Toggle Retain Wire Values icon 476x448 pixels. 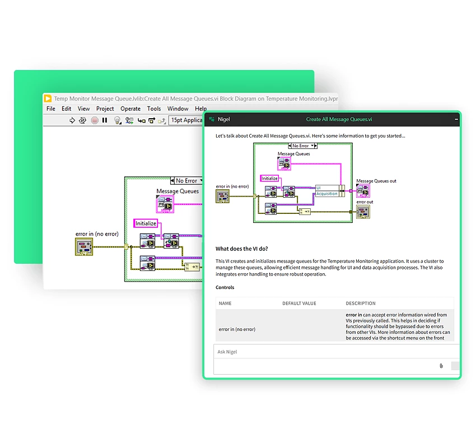click(129, 120)
